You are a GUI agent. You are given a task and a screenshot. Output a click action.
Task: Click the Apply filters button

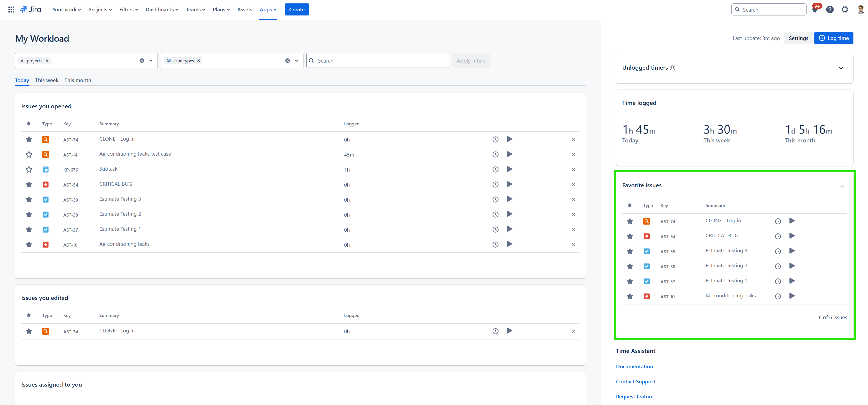tap(471, 61)
